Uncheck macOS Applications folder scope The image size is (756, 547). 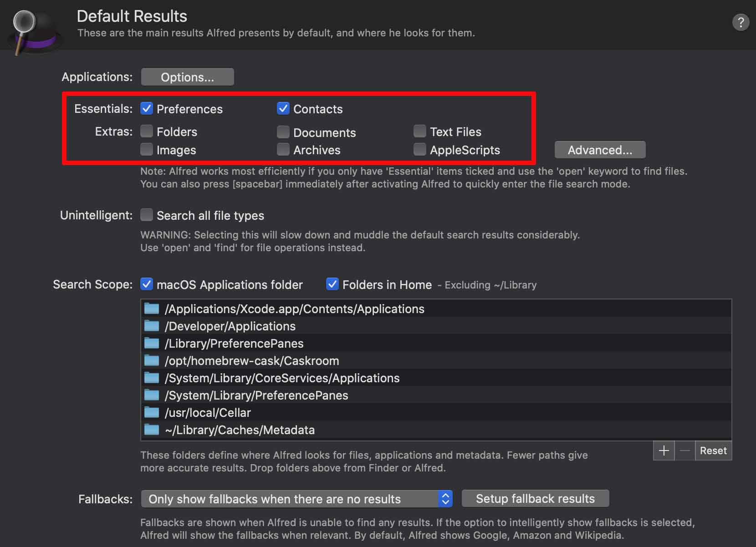click(x=147, y=284)
